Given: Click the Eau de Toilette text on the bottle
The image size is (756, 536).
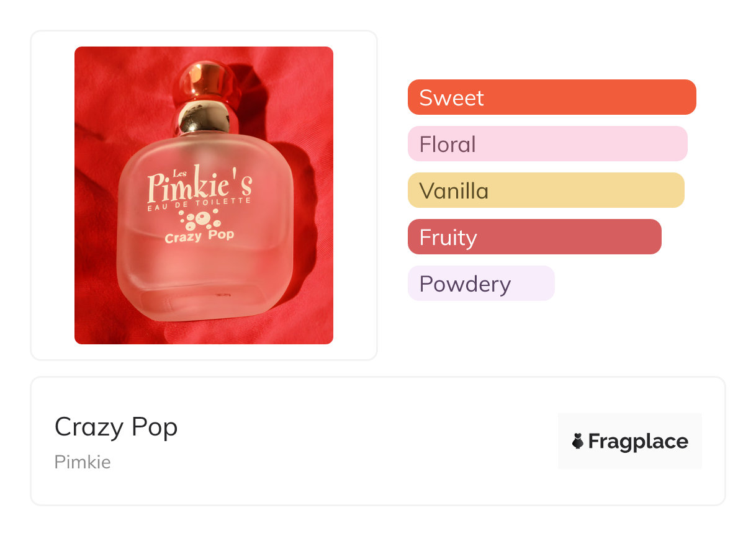Looking at the screenshot, I should click(x=199, y=204).
